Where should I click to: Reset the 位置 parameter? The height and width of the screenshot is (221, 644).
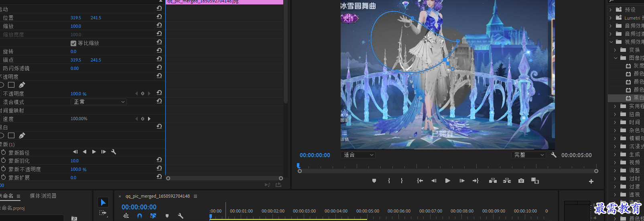click(x=159, y=16)
